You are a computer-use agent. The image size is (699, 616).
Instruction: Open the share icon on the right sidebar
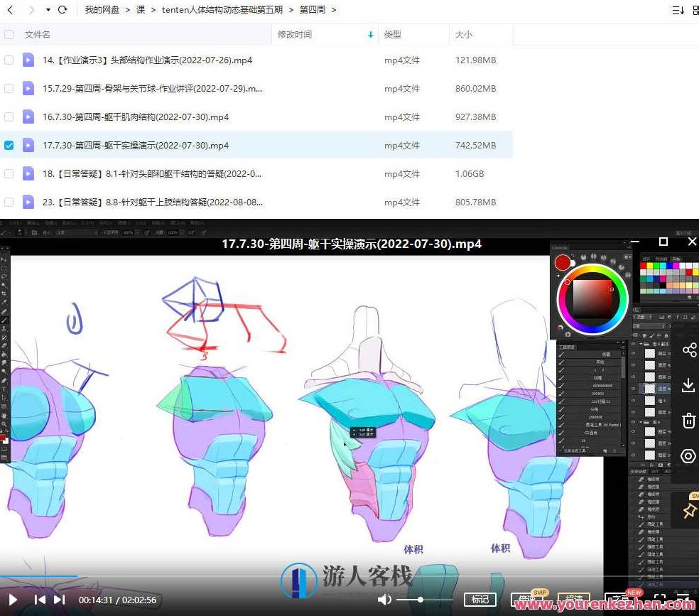[688, 350]
